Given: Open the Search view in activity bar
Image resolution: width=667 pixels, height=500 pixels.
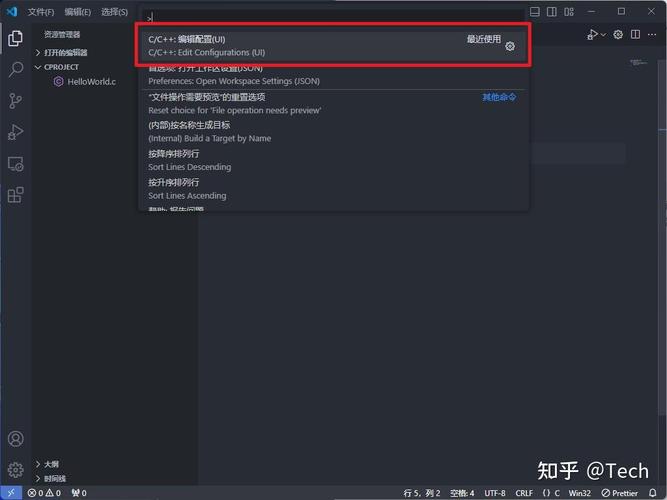Looking at the screenshot, I should (15, 69).
